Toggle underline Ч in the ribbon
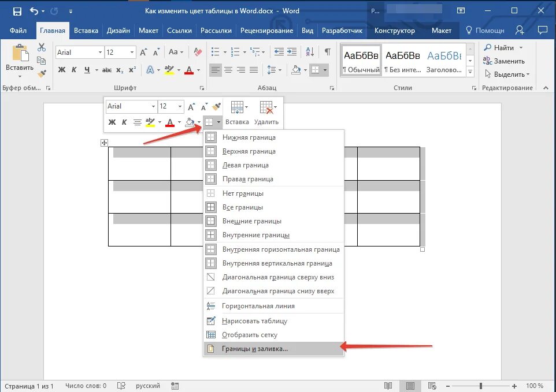556x392 pixels. coord(87,70)
